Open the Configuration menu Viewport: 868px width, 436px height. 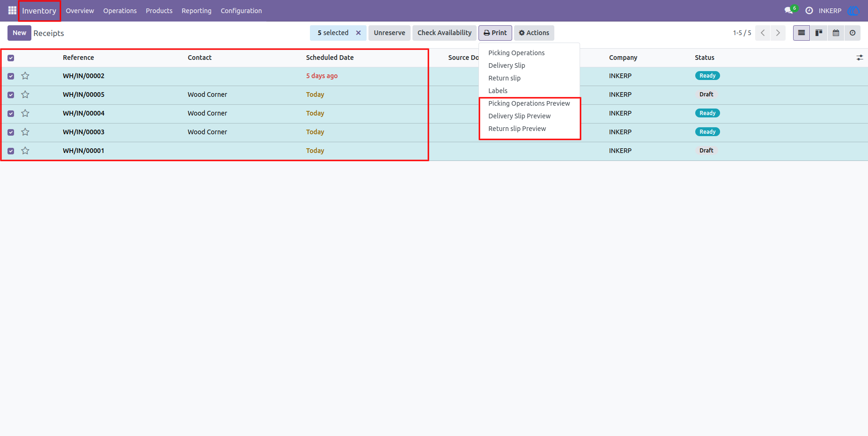tap(241, 11)
